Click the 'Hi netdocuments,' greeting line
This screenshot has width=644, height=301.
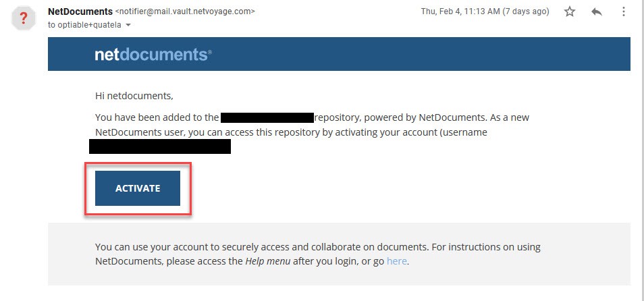click(x=134, y=96)
